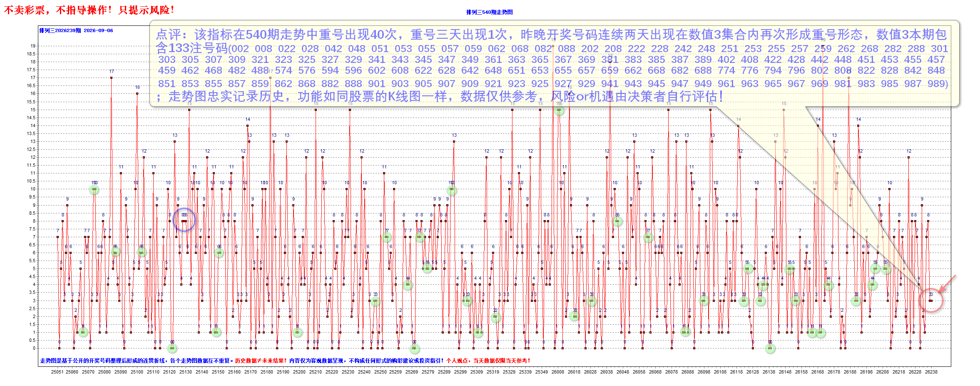Screen dimensions: 980x386
Task: Click x-axis issue label 25100
Action: pos(137,372)
